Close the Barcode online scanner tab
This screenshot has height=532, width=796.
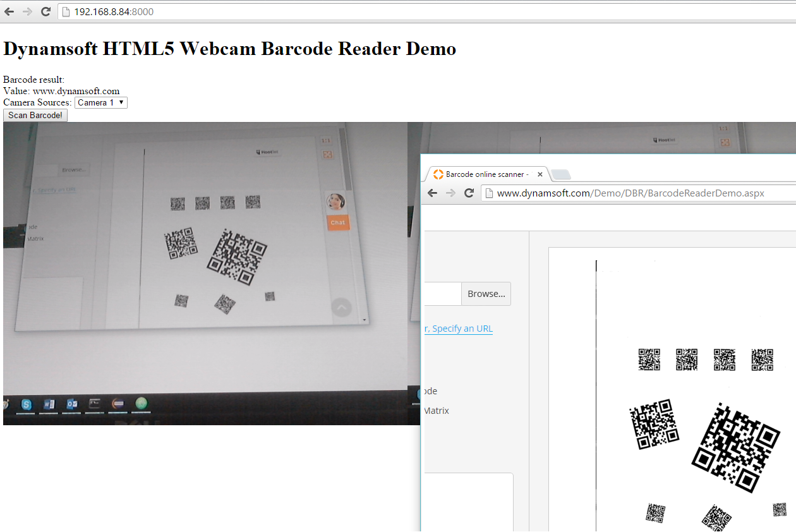pyautogui.click(x=540, y=174)
